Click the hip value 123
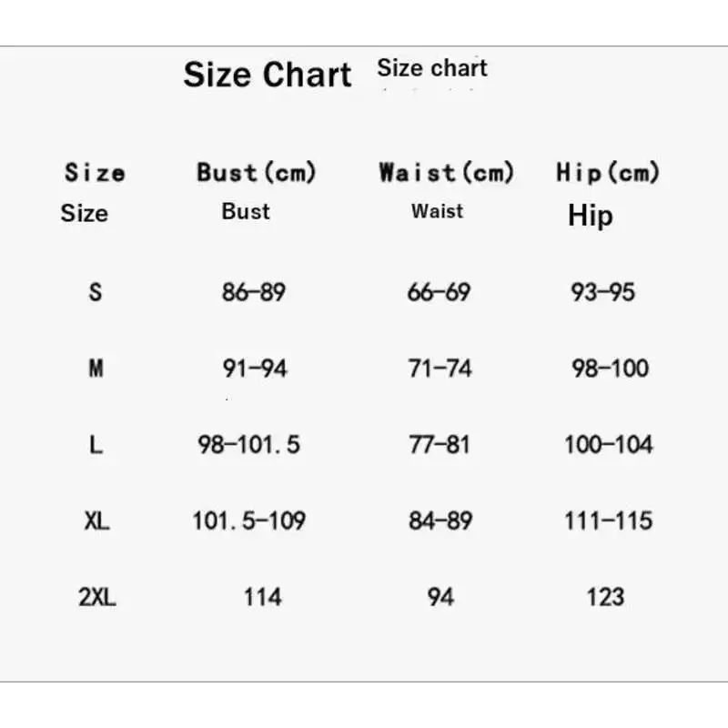Viewport: 728px width, 728px height. point(605,597)
